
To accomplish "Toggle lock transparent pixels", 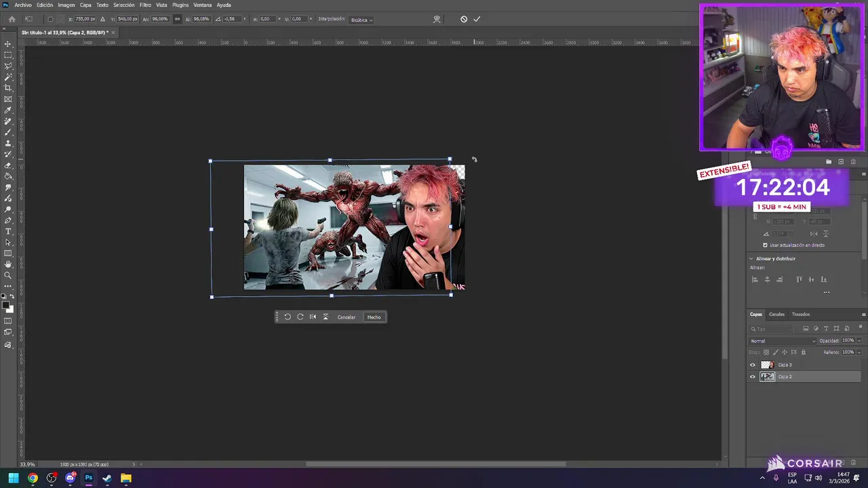I will point(766,352).
